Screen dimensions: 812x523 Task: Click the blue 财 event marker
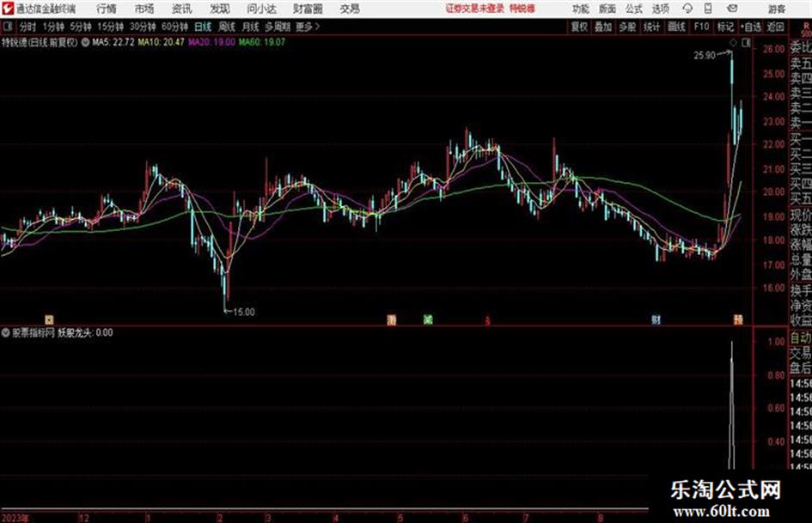pyautogui.click(x=656, y=320)
